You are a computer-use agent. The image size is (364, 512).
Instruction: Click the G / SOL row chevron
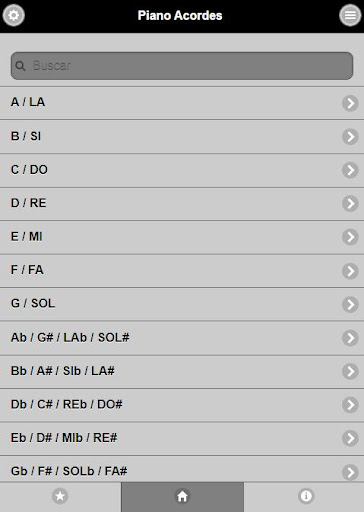pos(350,304)
